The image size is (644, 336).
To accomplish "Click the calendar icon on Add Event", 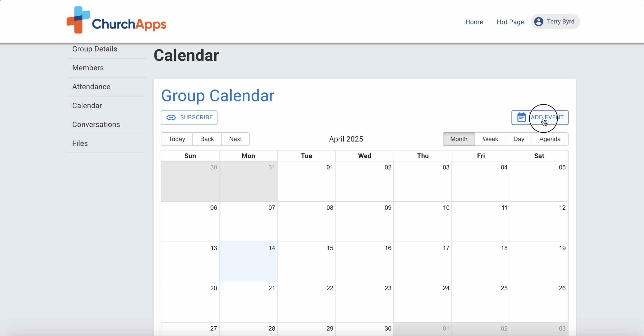I will [x=521, y=117].
